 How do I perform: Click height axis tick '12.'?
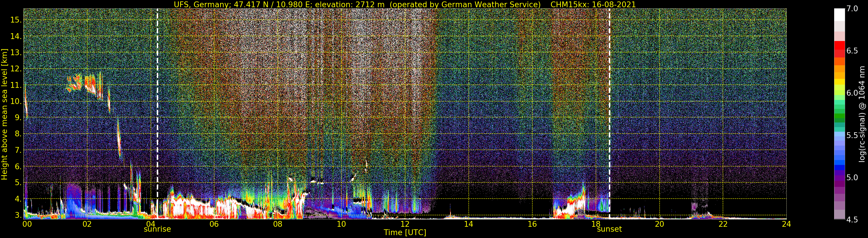click(16, 69)
